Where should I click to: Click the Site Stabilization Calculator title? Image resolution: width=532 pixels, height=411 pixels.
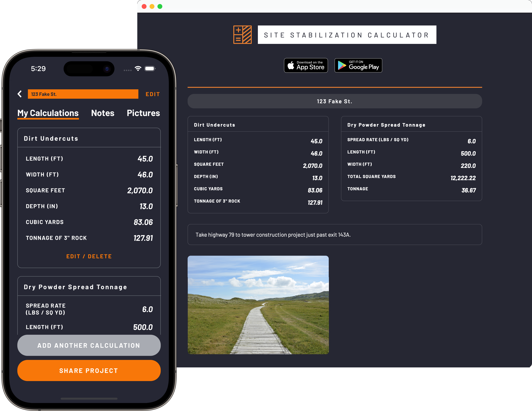coord(347,35)
